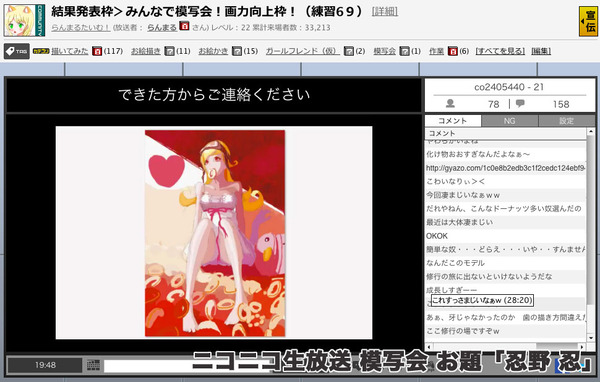
Task: Click the co2405440 - 21 community ID
Action: (509, 87)
